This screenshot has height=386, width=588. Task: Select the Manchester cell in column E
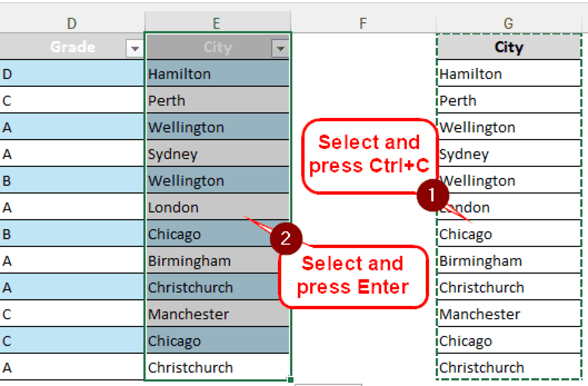(x=217, y=314)
